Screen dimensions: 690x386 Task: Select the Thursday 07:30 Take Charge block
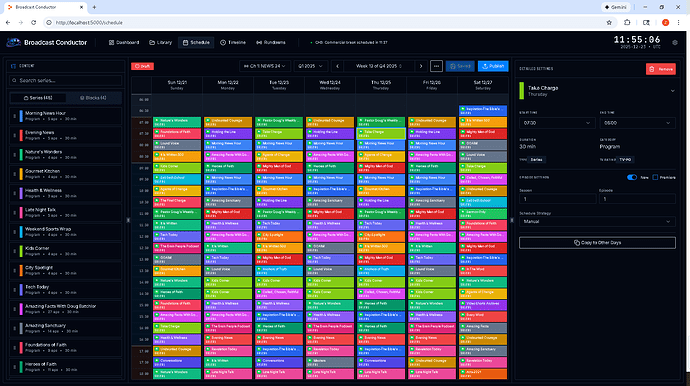(x=381, y=133)
